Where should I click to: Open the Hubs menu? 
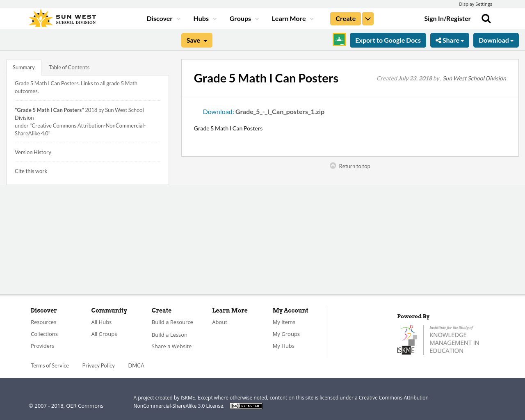click(204, 18)
